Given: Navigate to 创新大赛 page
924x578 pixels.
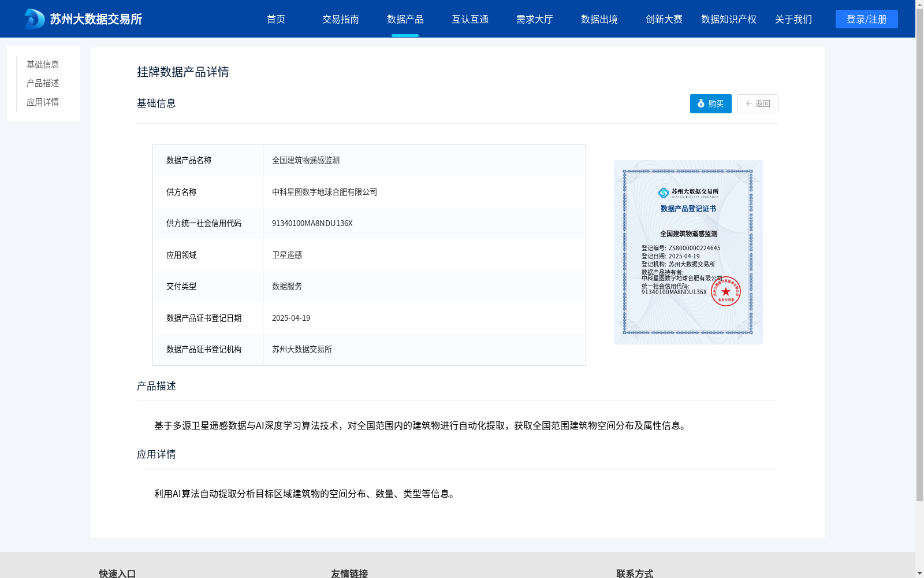Looking at the screenshot, I should coord(664,19).
